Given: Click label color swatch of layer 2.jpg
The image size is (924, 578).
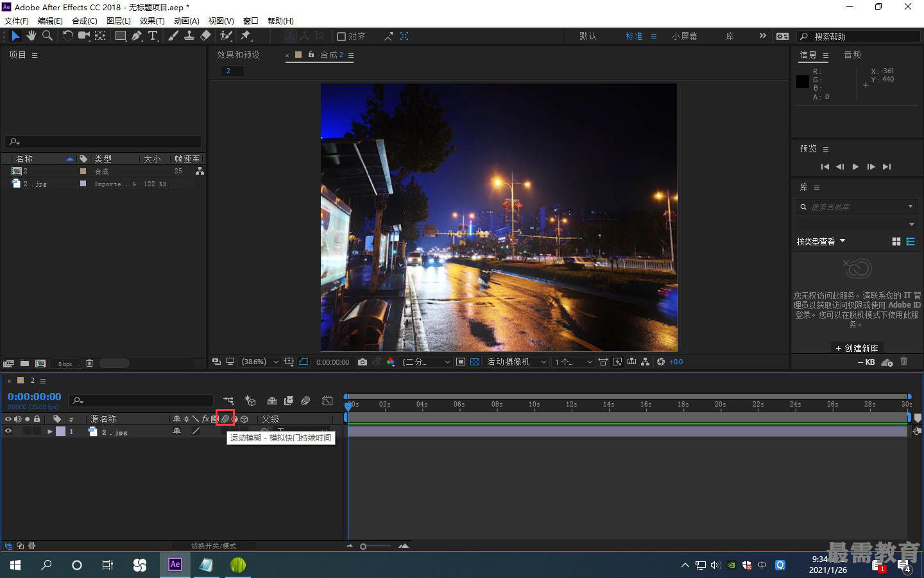Looking at the screenshot, I should (61, 432).
